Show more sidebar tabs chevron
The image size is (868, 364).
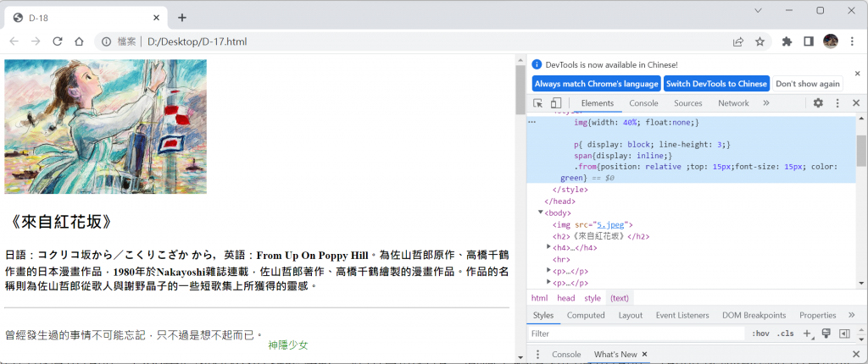(x=851, y=315)
